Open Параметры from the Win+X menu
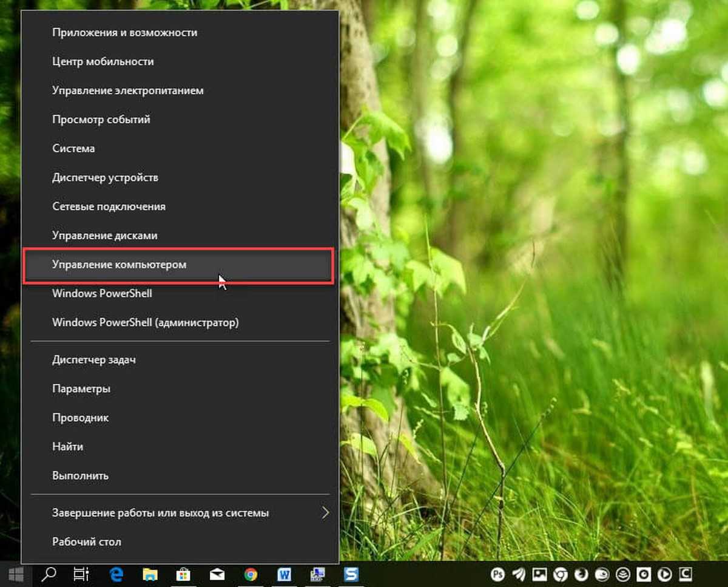 coord(81,389)
